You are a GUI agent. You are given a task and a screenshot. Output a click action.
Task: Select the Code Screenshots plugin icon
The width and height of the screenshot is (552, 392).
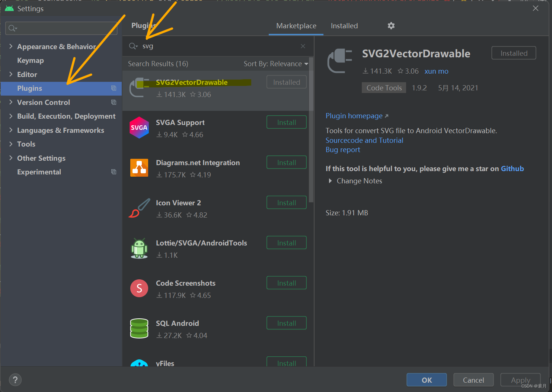point(139,288)
